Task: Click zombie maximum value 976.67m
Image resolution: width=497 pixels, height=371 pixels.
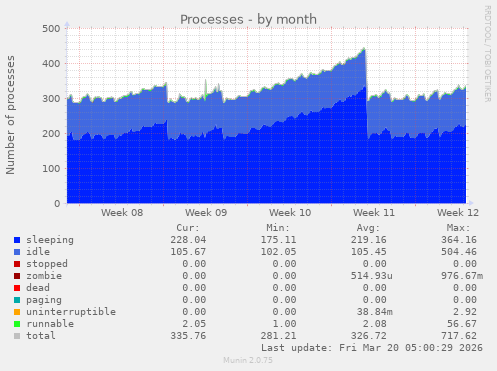Action: click(x=462, y=276)
